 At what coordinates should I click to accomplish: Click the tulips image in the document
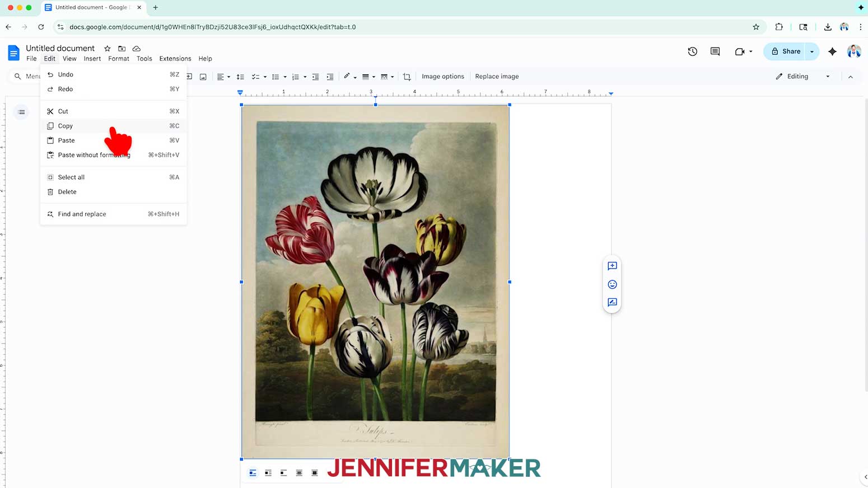[375, 282]
